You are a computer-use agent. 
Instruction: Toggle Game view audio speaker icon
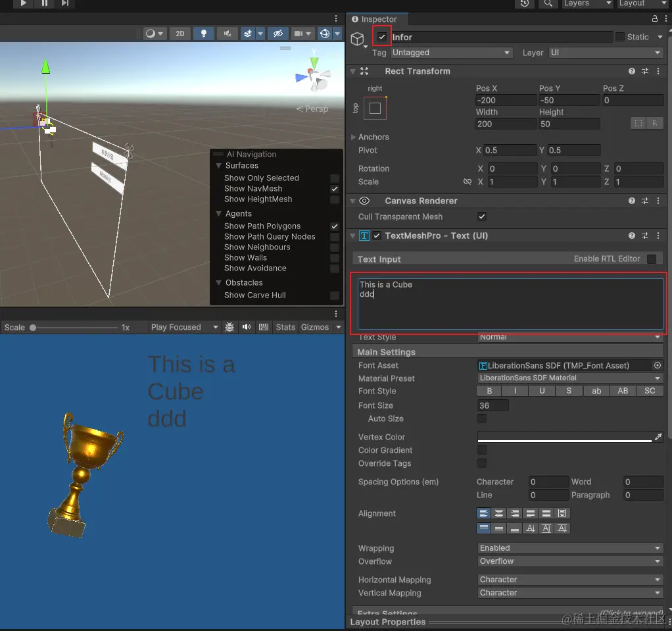[247, 327]
